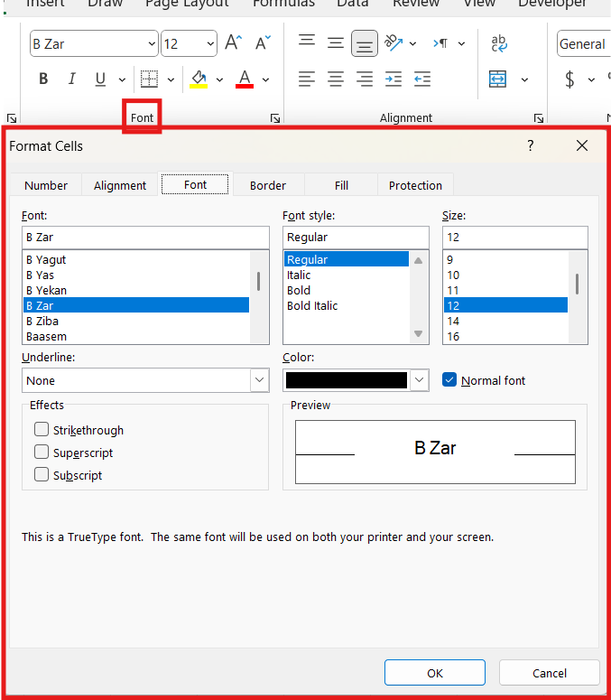This screenshot has width=611, height=700.
Task: Click the Font name input field
Action: tap(145, 237)
